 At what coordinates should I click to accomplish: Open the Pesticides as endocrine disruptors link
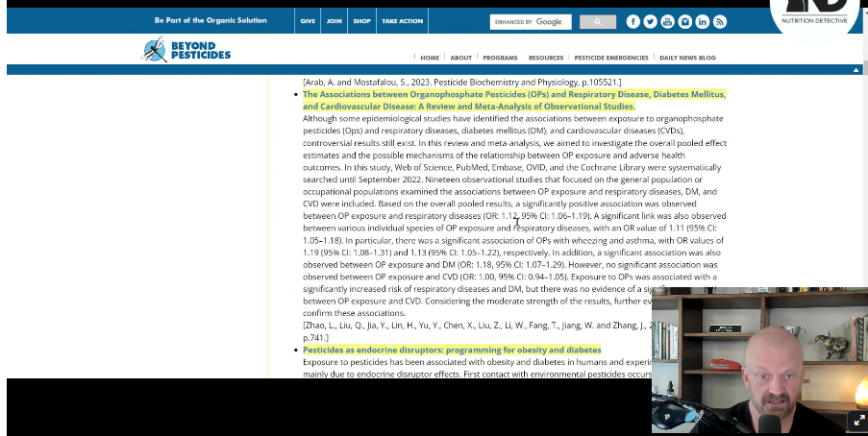tap(452, 350)
